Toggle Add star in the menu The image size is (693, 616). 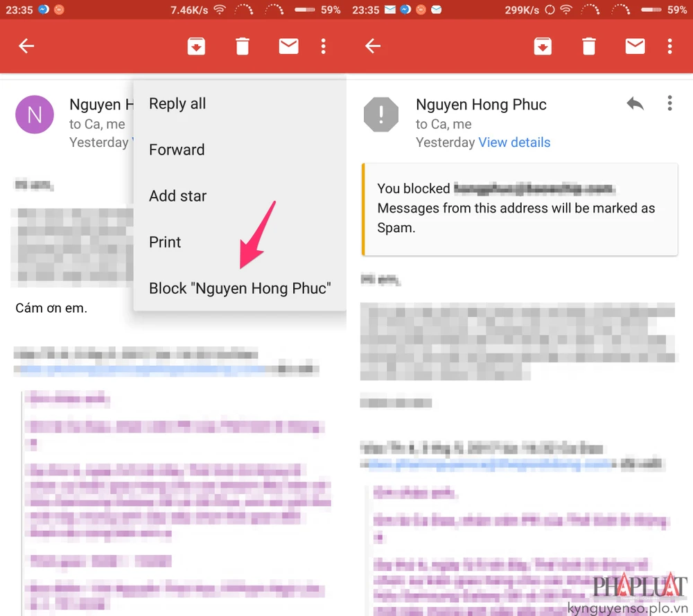click(177, 196)
